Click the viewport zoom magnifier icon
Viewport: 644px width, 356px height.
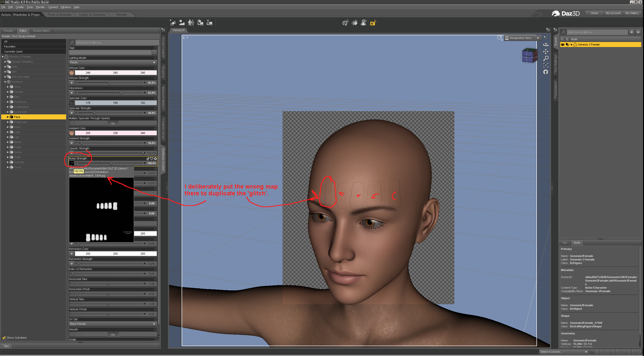pyautogui.click(x=546, y=58)
